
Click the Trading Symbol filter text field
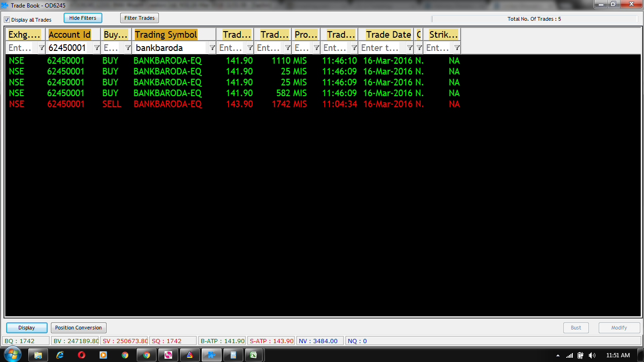point(170,48)
